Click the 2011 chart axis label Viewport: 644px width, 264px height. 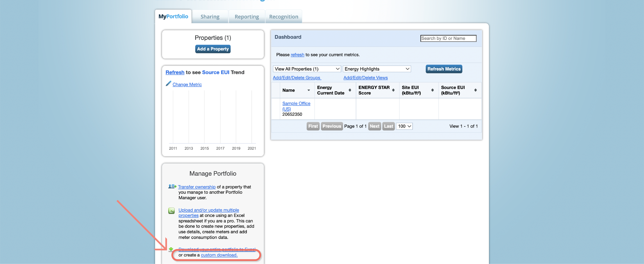(x=173, y=148)
